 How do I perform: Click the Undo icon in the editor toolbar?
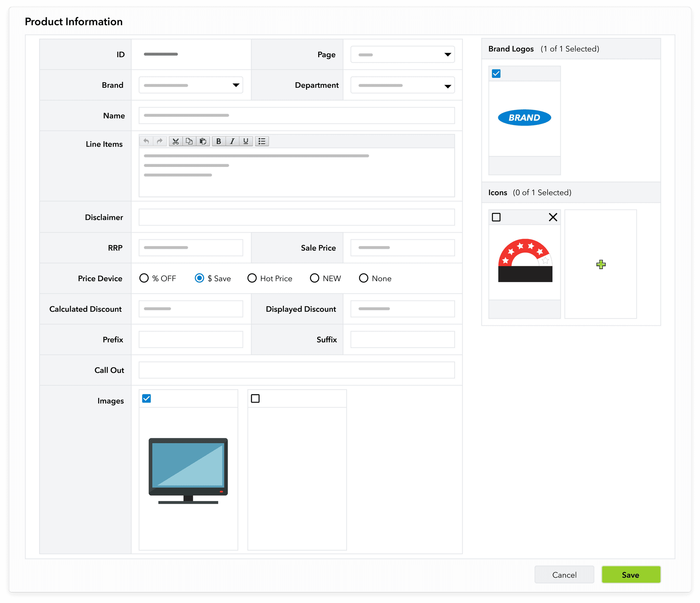click(146, 141)
